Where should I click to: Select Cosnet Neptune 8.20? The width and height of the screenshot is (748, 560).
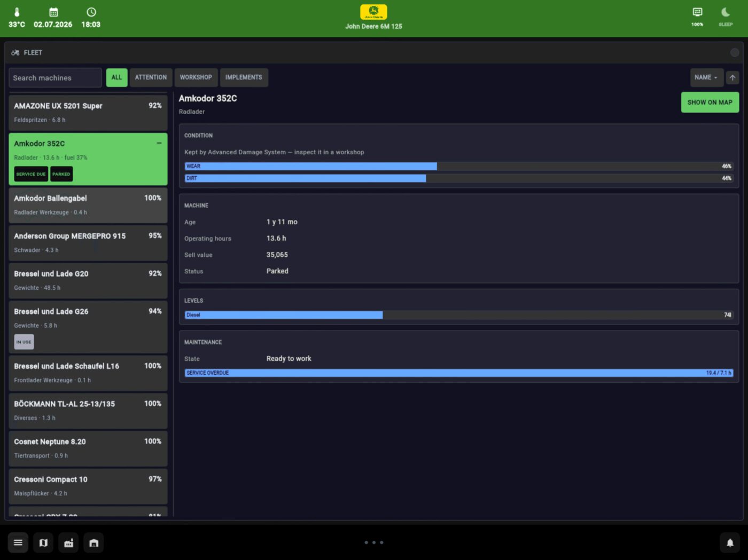[88, 449]
